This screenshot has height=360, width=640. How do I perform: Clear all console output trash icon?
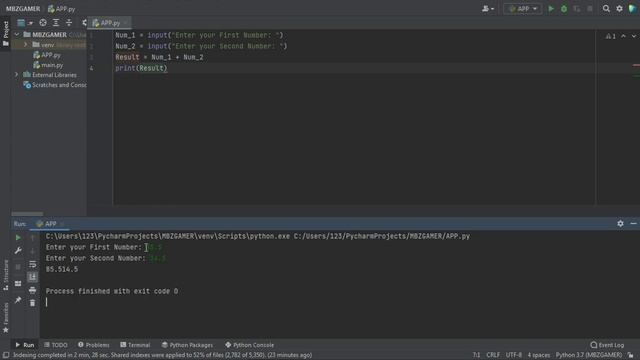pos(33,303)
